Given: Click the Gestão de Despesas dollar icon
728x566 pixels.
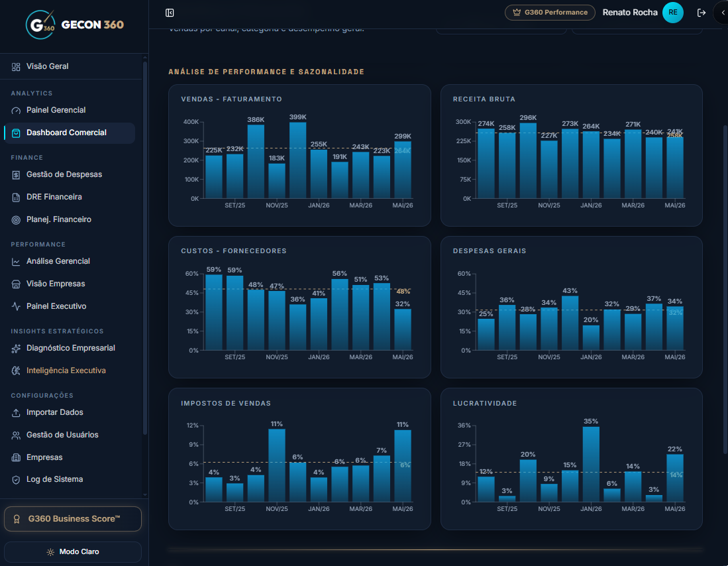Looking at the screenshot, I should tap(16, 175).
